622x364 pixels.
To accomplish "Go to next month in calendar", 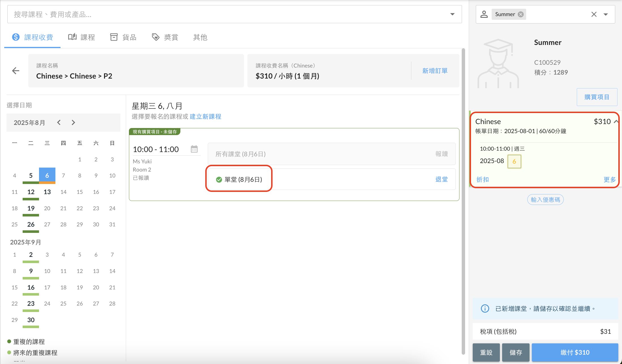I will (x=74, y=122).
